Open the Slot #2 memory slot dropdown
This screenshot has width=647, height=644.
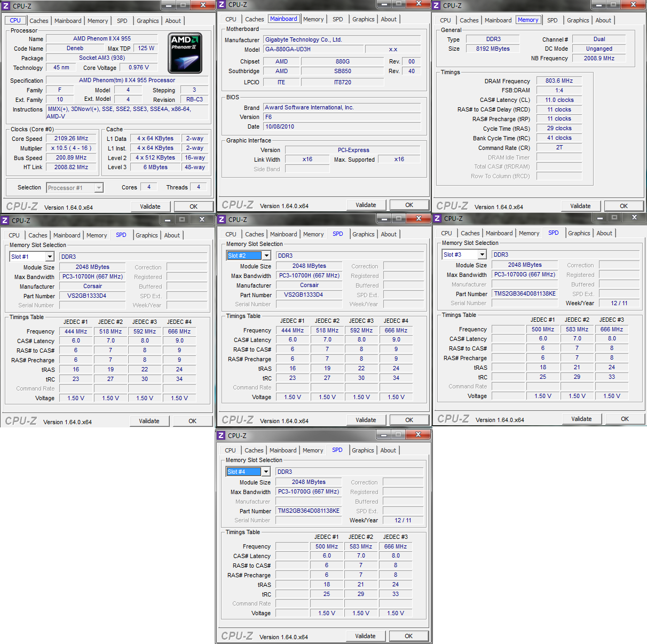[266, 256]
